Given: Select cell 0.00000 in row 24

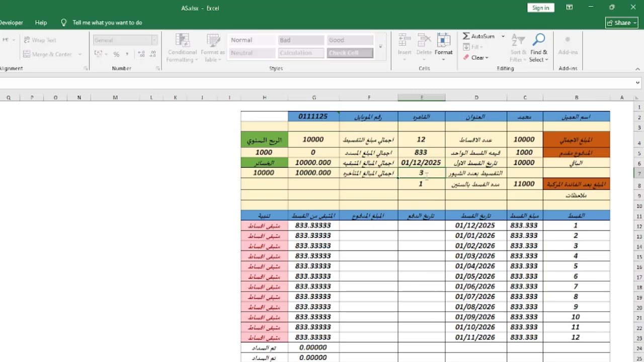Looking at the screenshot, I should pos(313,347).
